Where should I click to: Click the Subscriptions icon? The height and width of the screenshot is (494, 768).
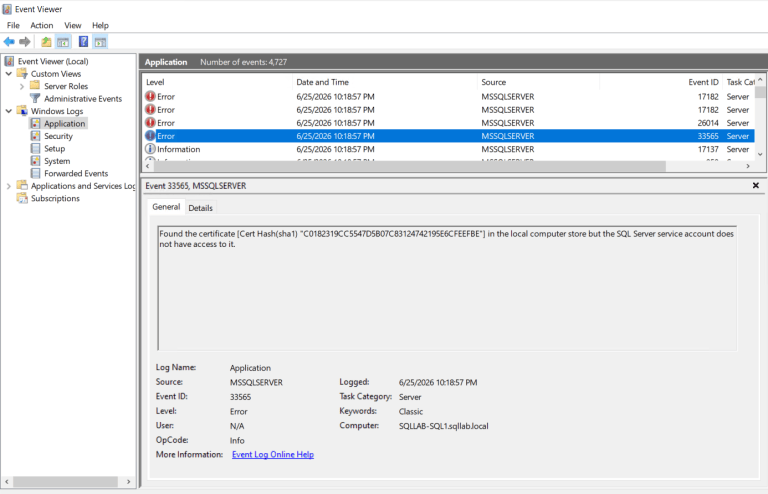[22, 198]
